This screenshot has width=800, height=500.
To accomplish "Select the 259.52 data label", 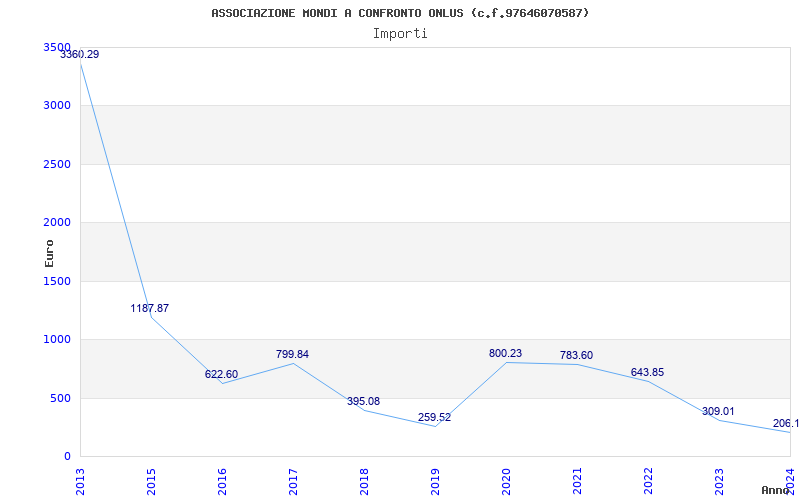I will [x=434, y=417].
